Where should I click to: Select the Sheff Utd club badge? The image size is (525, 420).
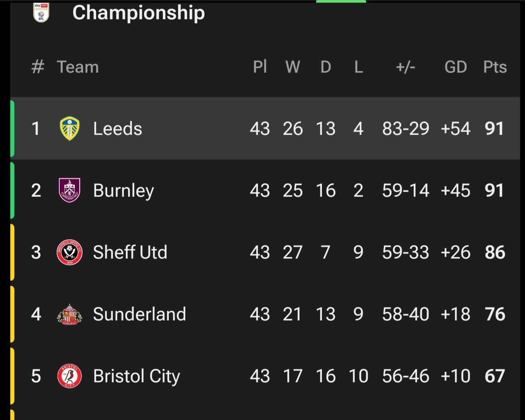[x=70, y=252]
